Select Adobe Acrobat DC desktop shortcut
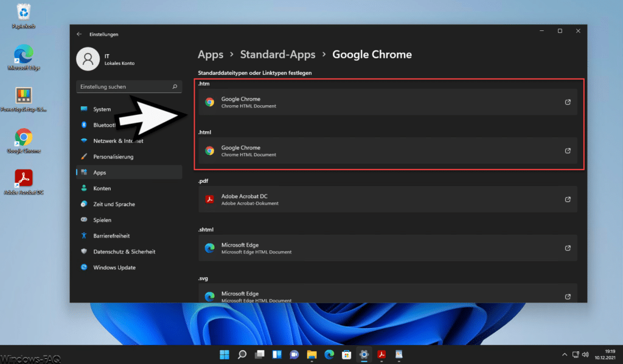This screenshot has width=623, height=364. [24, 182]
